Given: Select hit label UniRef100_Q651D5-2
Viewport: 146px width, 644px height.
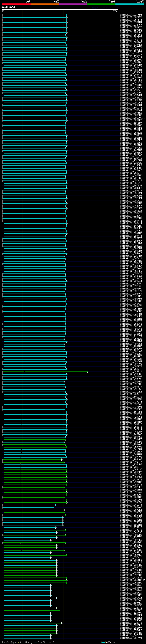Looking at the screenshot, I should click(x=133, y=580).
